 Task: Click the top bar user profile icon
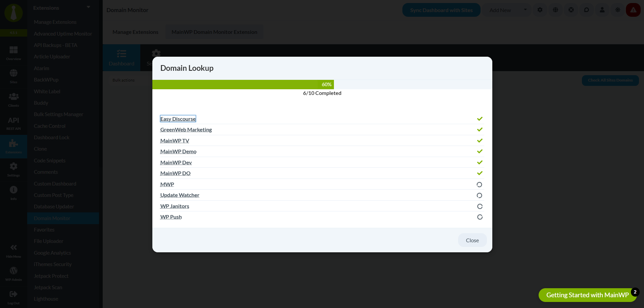tap(602, 10)
